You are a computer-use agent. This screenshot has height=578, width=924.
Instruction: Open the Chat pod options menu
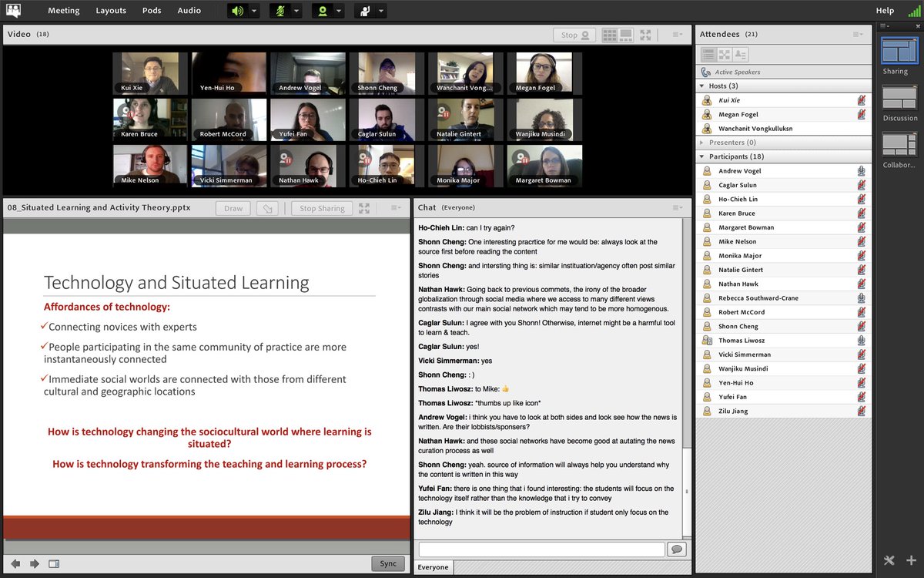[677, 207]
